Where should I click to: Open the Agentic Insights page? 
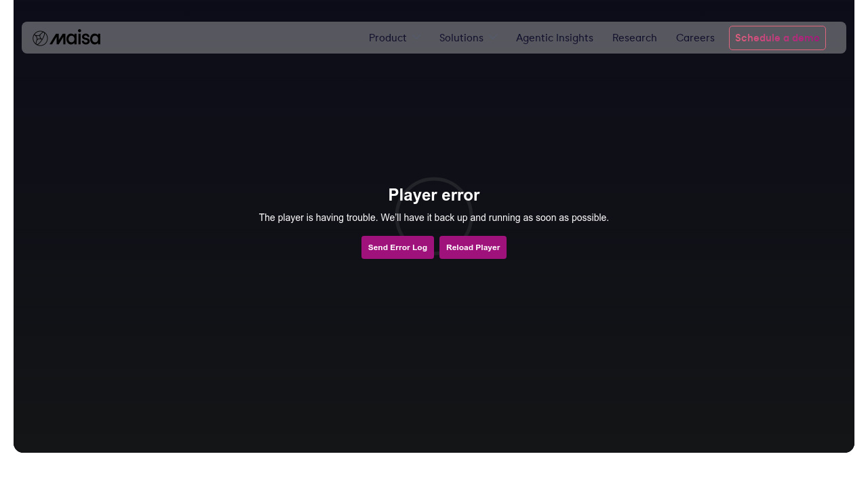554,38
